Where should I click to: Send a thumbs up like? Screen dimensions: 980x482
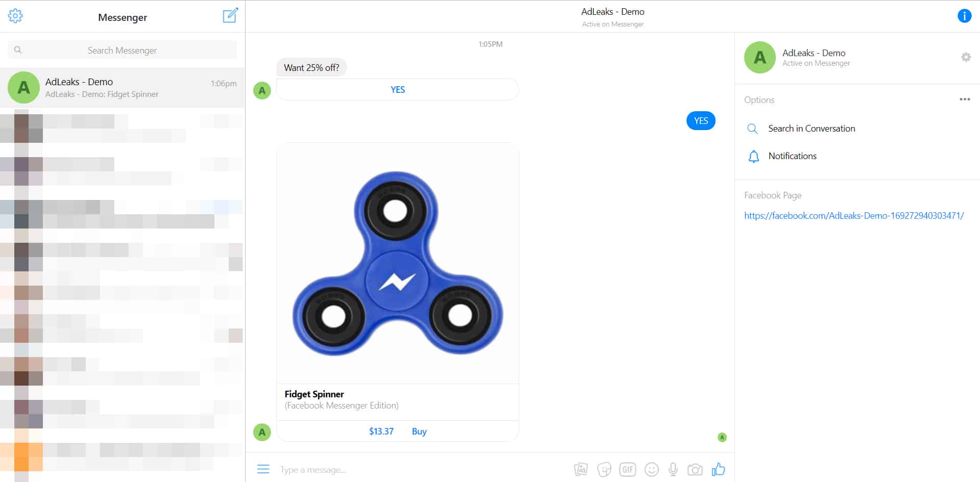718,469
